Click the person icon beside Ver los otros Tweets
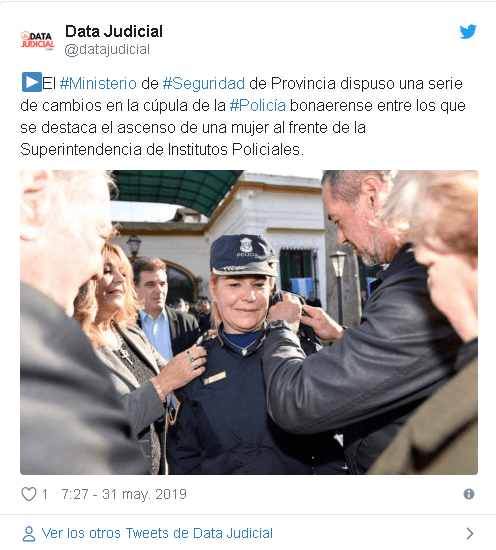The width and height of the screenshot is (496, 550). (x=29, y=534)
